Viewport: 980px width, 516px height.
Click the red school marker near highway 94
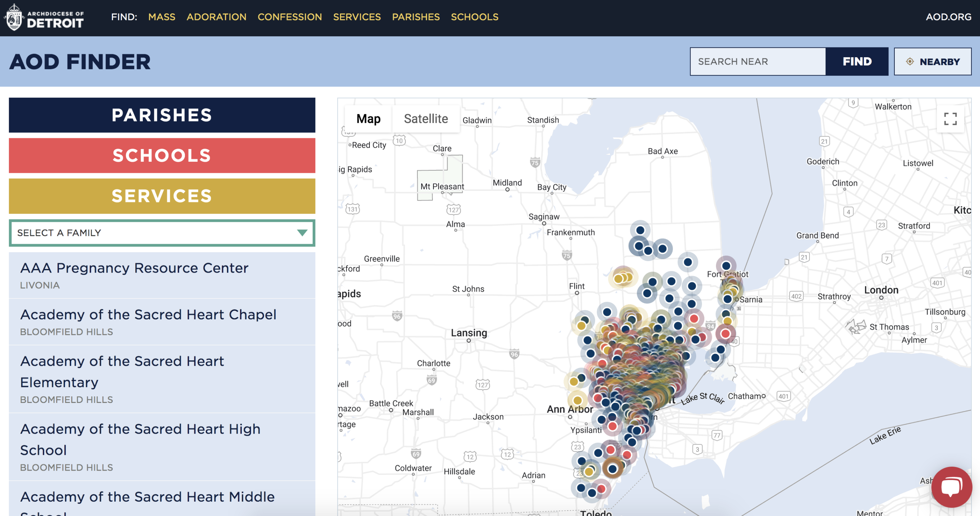coord(694,319)
